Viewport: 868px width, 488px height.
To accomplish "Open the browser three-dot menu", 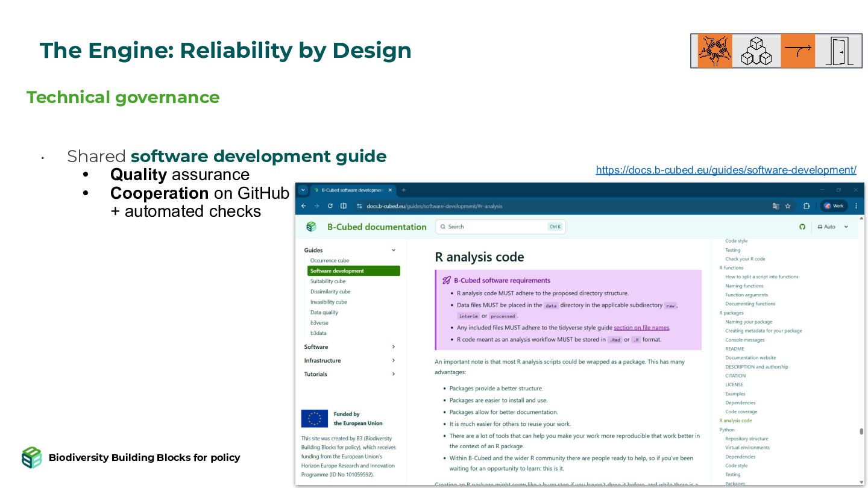I will point(856,206).
